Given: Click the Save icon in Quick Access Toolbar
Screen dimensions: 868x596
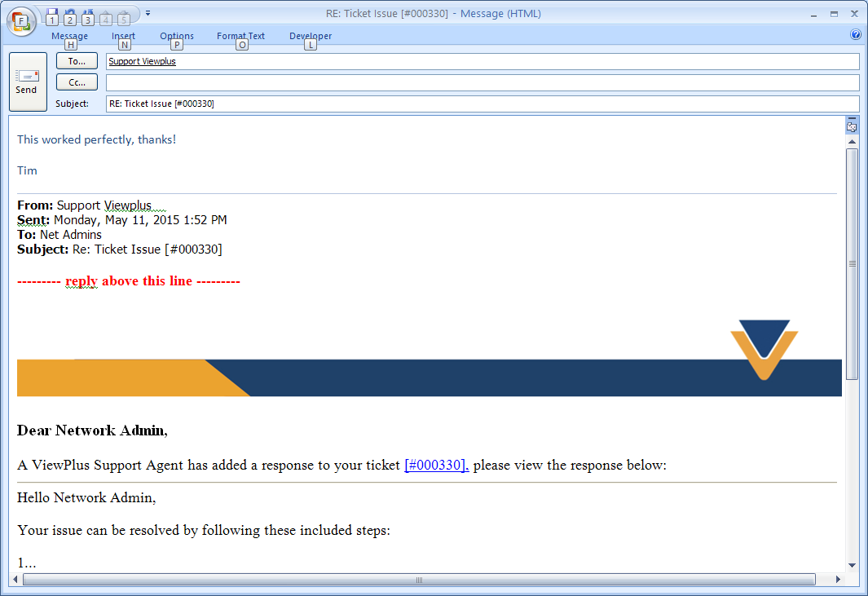Looking at the screenshot, I should pos(52,15).
